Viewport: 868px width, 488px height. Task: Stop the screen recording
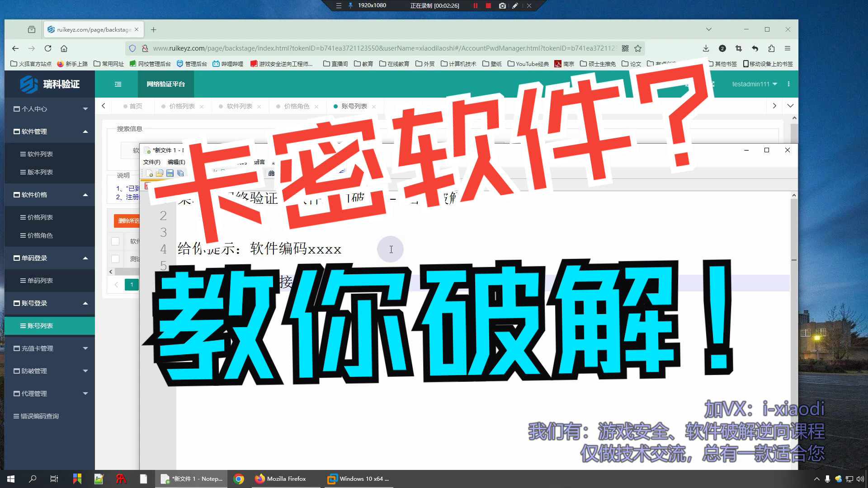(488, 5)
